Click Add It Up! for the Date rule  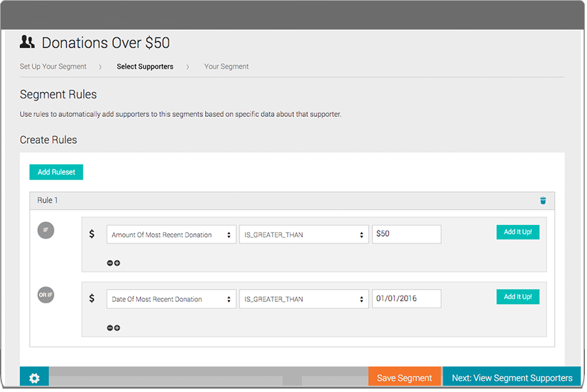pos(517,296)
